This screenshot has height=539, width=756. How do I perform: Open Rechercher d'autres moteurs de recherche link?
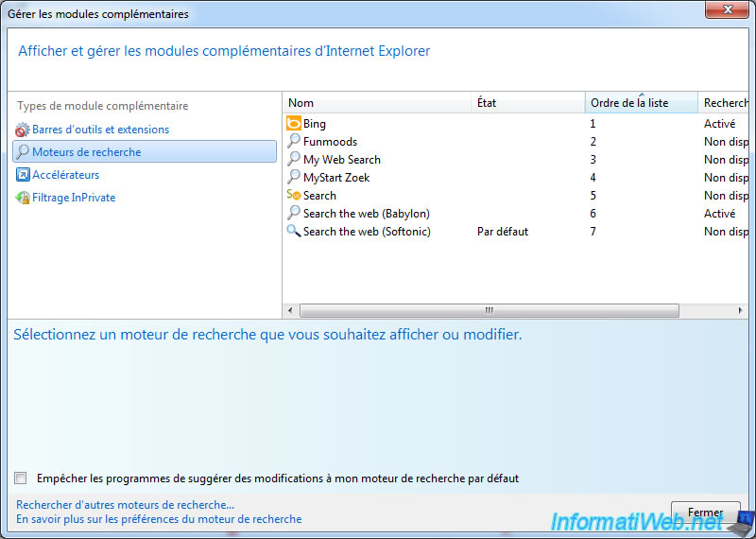pyautogui.click(x=125, y=505)
